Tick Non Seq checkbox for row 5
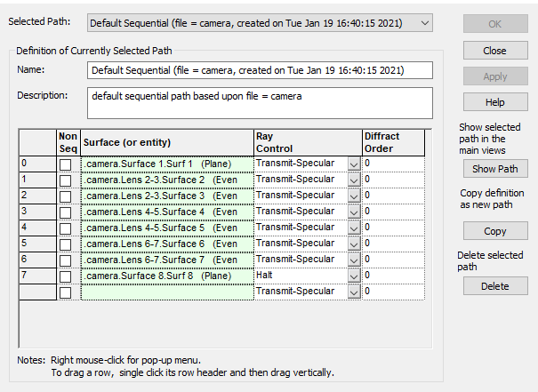Image resolution: width=538 pixels, height=392 pixels. [66, 244]
